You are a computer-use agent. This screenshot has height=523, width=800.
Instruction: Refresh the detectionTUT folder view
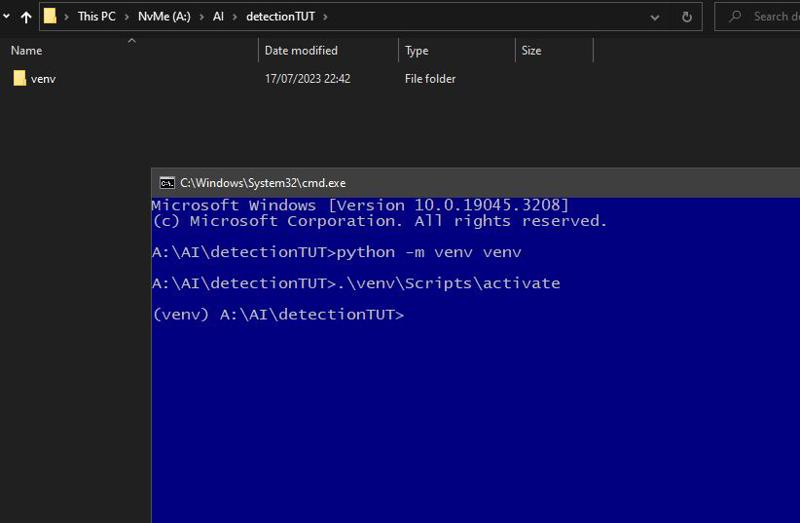(687, 17)
